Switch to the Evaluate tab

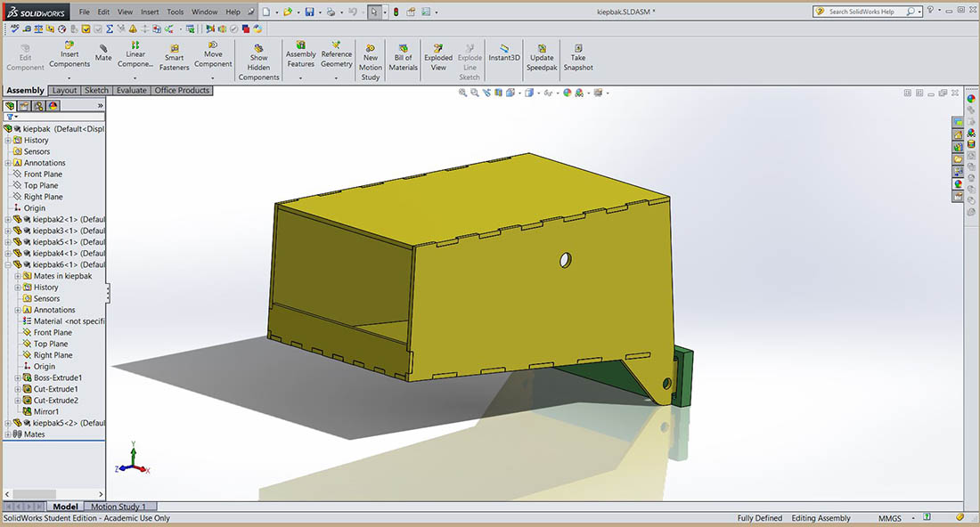(131, 91)
